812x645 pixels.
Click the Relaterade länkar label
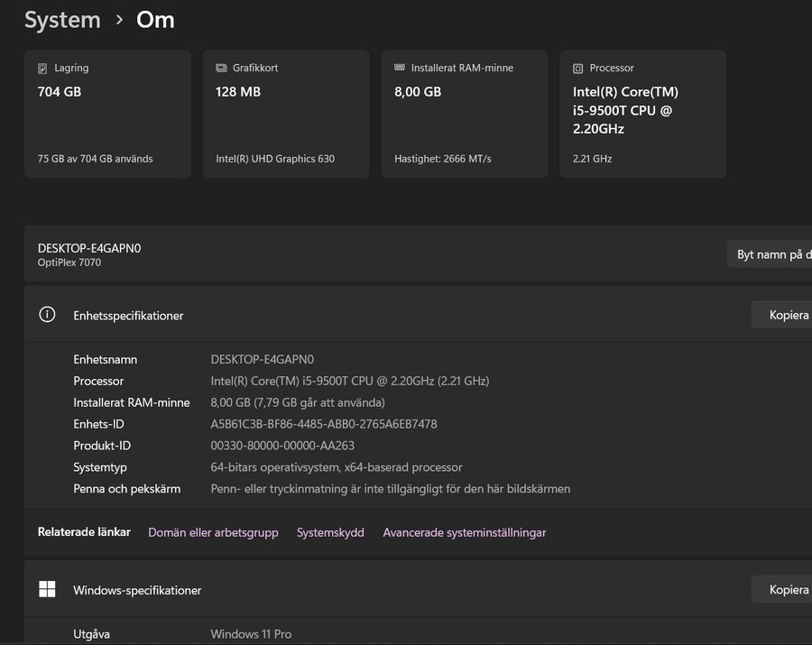[x=84, y=532]
